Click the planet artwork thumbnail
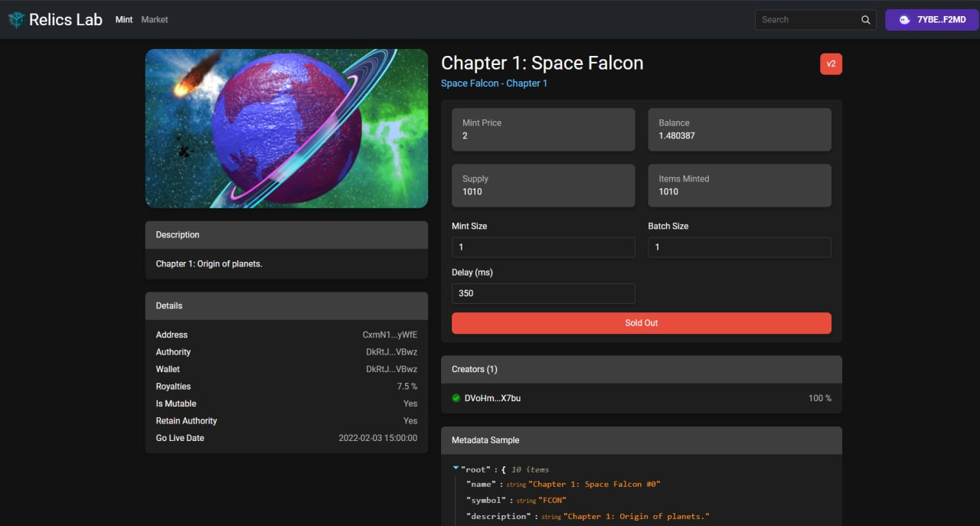Viewport: 980px width, 526px height. (286, 129)
